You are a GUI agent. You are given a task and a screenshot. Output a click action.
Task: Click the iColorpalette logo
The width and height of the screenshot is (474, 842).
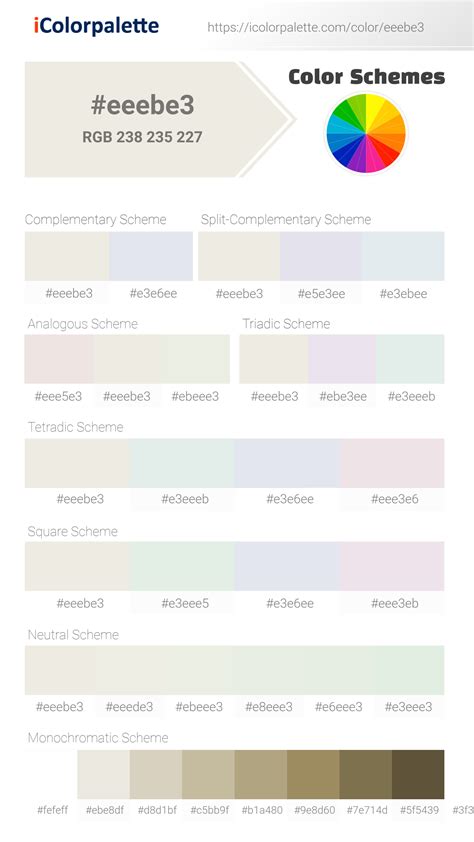(96, 25)
